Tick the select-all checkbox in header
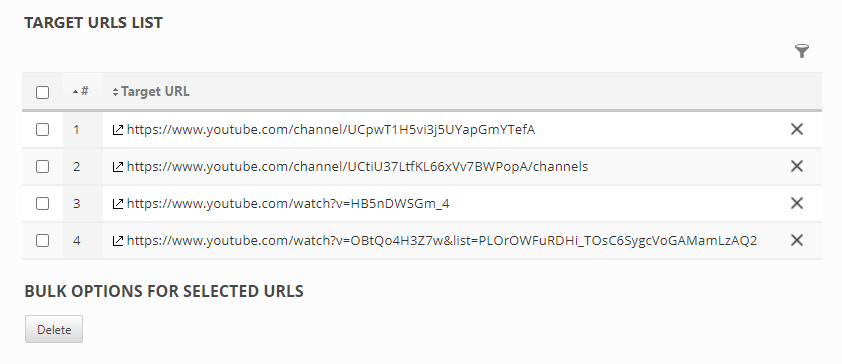This screenshot has height=364, width=842. (x=42, y=92)
